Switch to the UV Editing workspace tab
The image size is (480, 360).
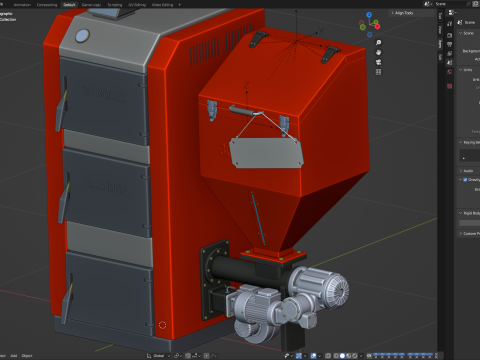(x=137, y=4)
